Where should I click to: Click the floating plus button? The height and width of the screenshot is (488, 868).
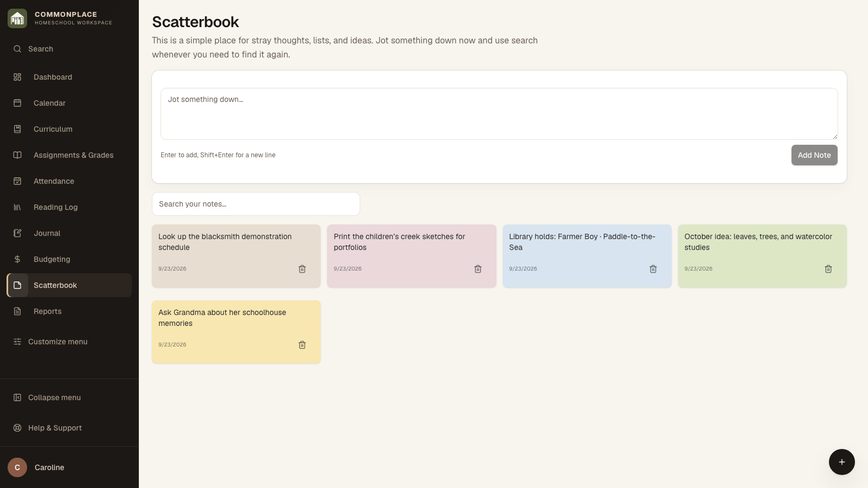[x=842, y=462]
